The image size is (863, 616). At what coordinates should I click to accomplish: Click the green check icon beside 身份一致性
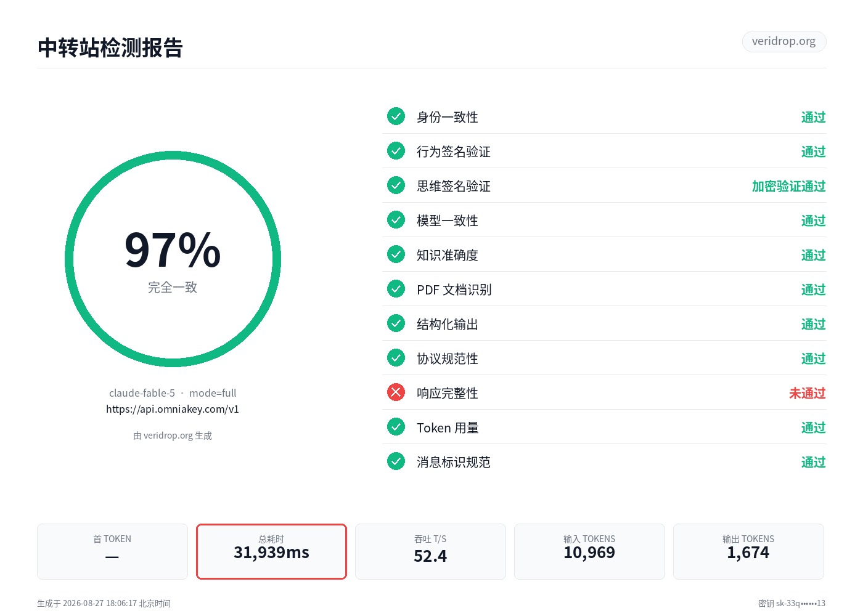(396, 116)
